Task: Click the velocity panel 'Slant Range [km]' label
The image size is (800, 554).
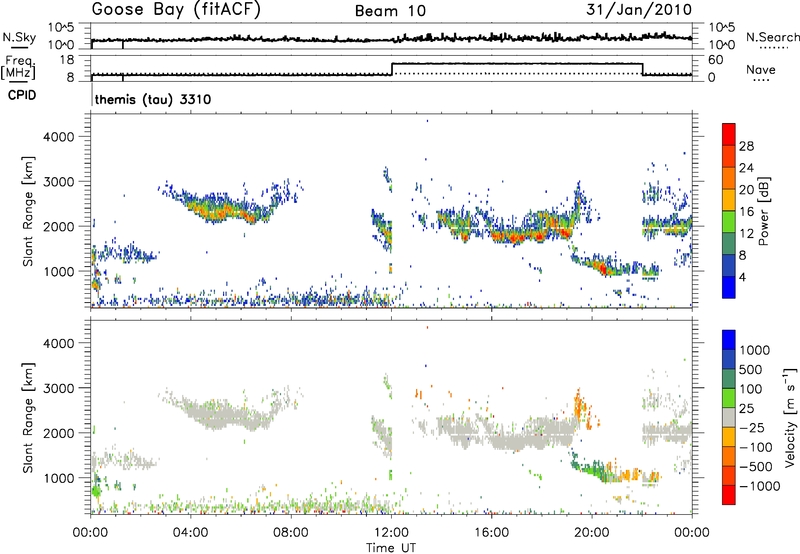Action: click(28, 417)
